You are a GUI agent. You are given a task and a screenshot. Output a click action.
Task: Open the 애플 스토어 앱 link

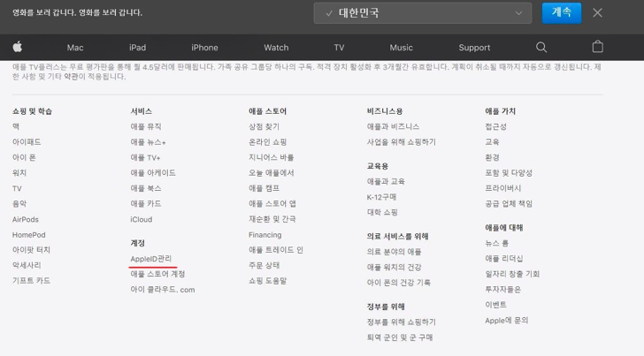point(272,203)
